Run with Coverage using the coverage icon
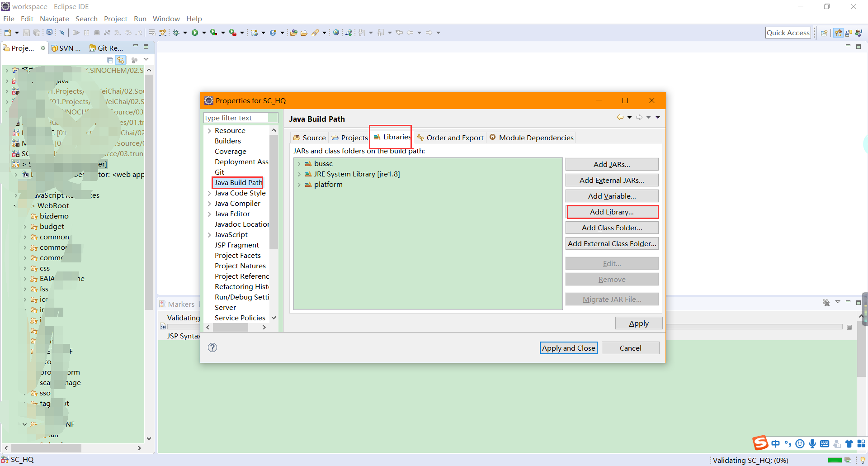Screen dimensions: 868x466 [x=214, y=32]
